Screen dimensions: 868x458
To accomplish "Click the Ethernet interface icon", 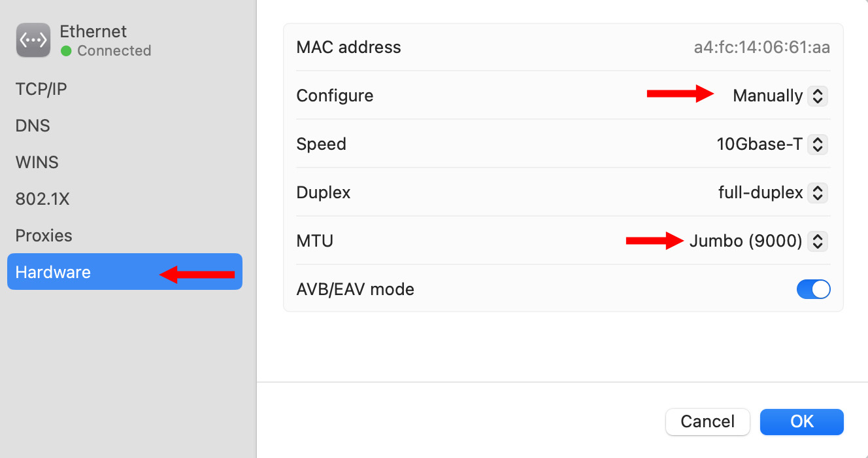I will point(33,40).
